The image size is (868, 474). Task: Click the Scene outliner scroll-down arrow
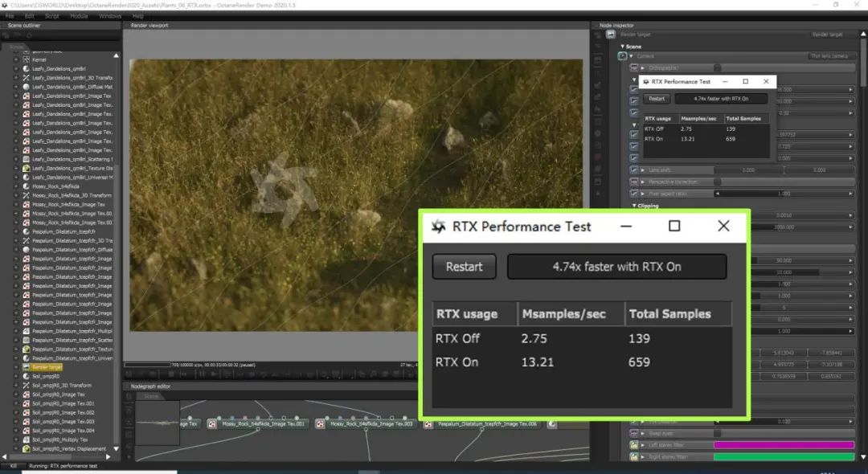(116, 449)
